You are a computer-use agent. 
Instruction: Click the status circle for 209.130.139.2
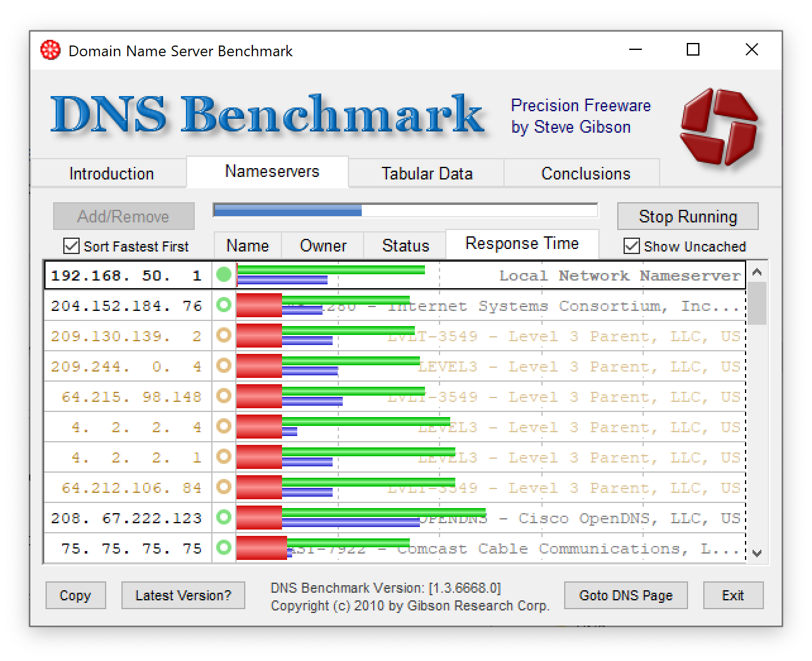coord(224,335)
